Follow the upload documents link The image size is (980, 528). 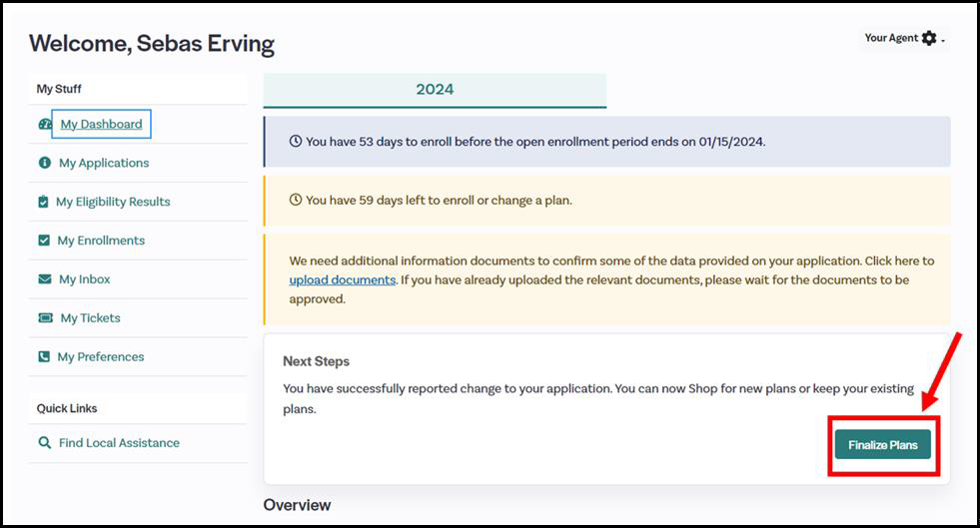click(343, 279)
